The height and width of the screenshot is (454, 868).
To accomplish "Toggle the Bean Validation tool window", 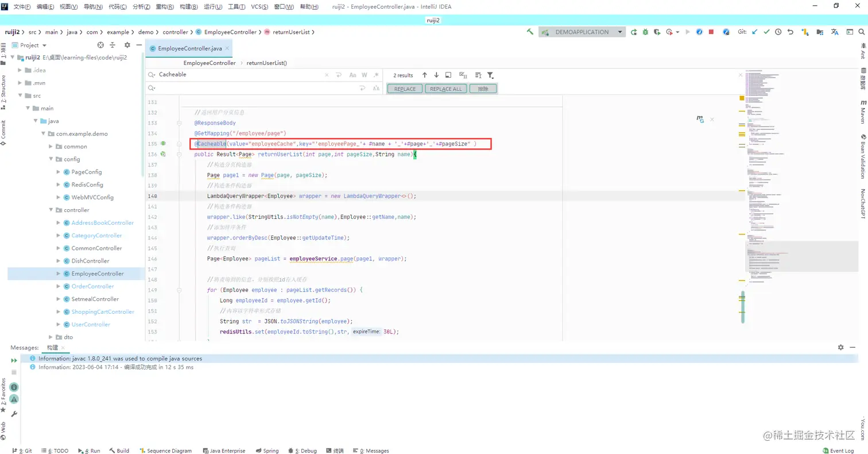I will pos(862,156).
